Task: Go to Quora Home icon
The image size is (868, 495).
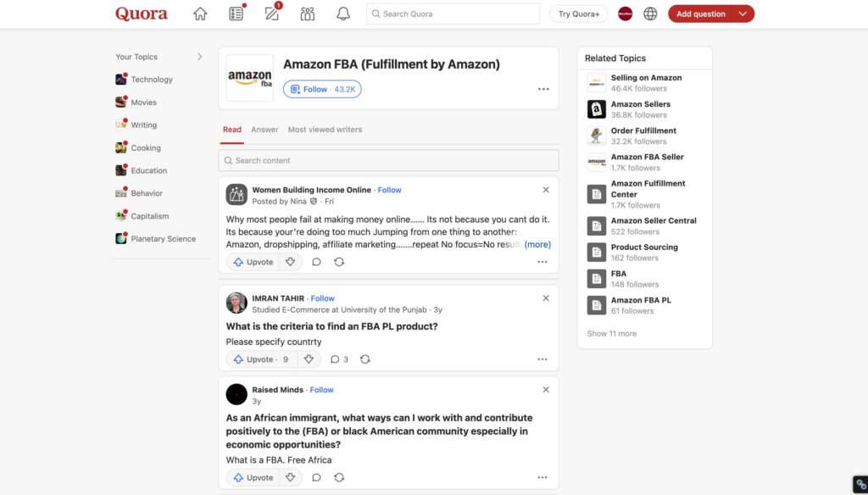Action: pos(200,14)
